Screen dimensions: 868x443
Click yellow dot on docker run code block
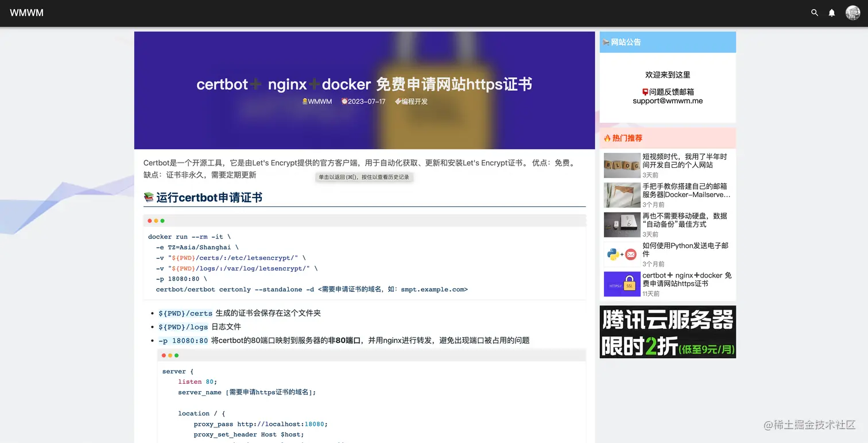[x=156, y=221]
